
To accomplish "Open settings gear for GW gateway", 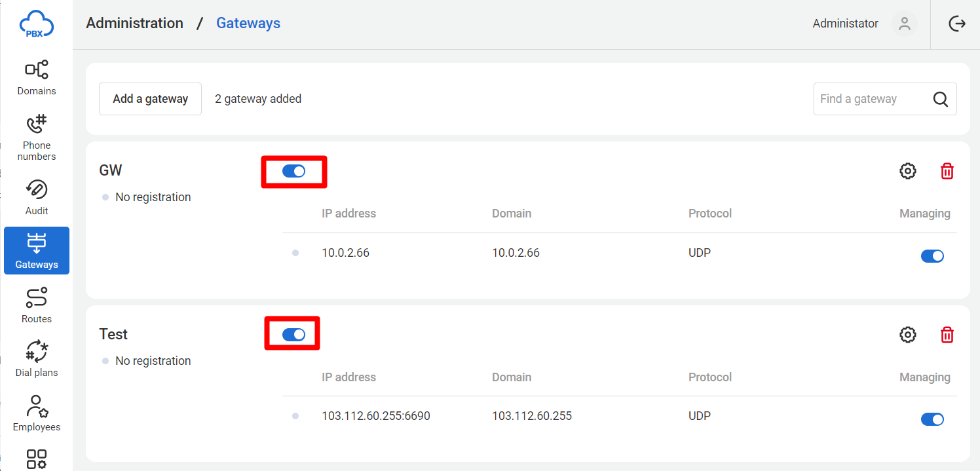I will pyautogui.click(x=907, y=171).
